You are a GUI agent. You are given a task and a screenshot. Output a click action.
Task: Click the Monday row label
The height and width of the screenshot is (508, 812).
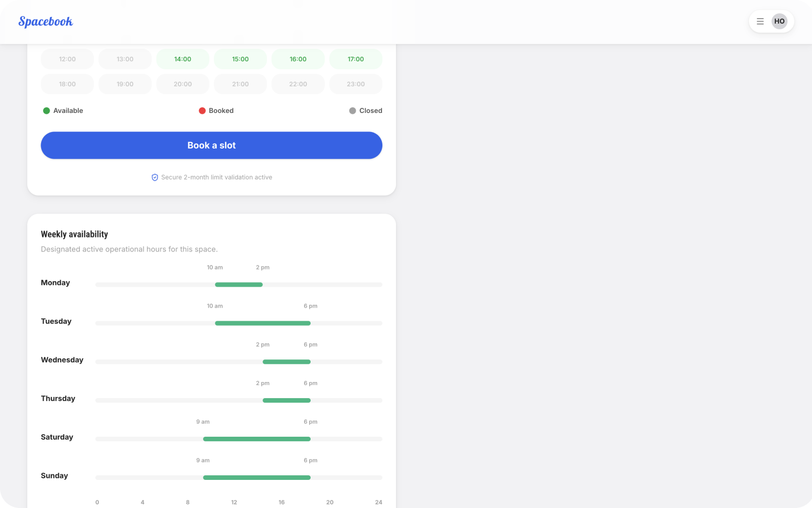point(55,283)
